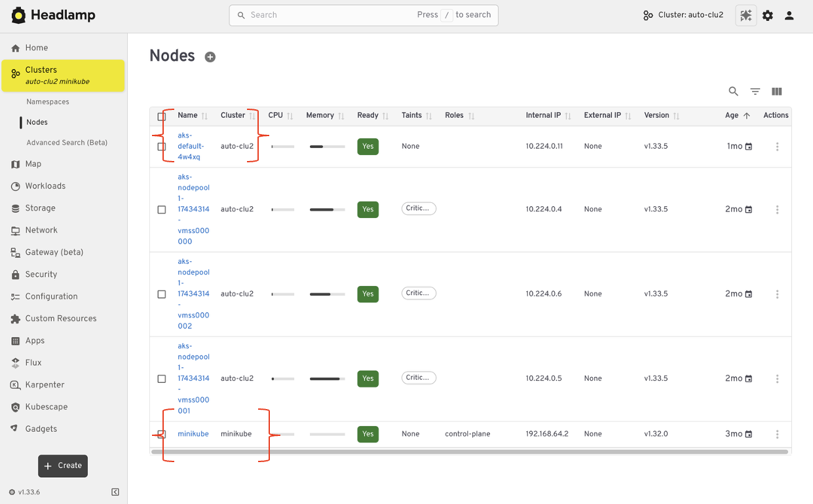Click the filter icon above nodes table

point(755,92)
